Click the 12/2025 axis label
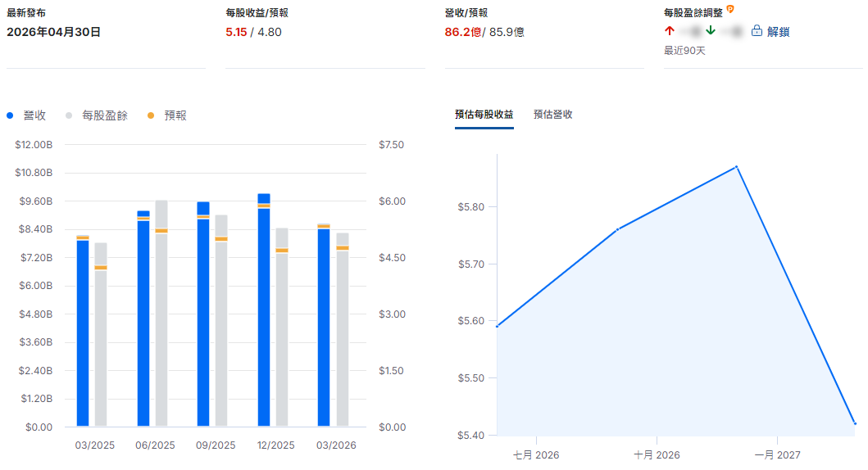Image resolution: width=868 pixels, height=470 pixels. pyautogui.click(x=275, y=445)
